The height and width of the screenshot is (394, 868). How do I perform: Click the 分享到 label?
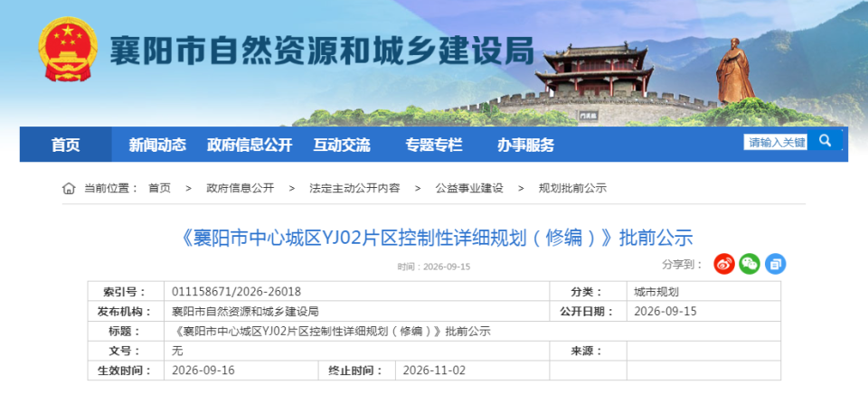click(x=683, y=264)
